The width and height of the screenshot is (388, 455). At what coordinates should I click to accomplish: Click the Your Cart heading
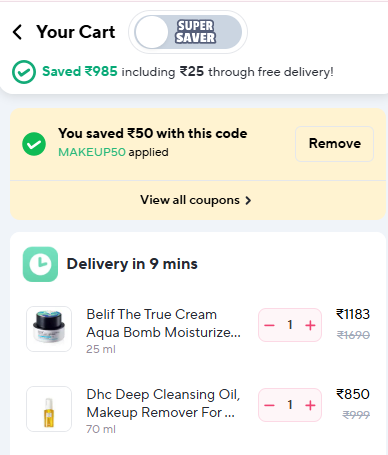tap(76, 32)
